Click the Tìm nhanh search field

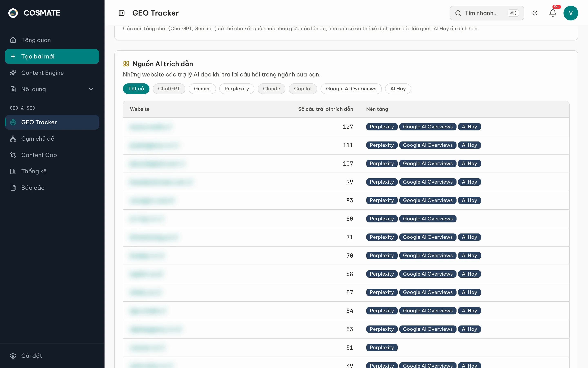click(x=487, y=13)
